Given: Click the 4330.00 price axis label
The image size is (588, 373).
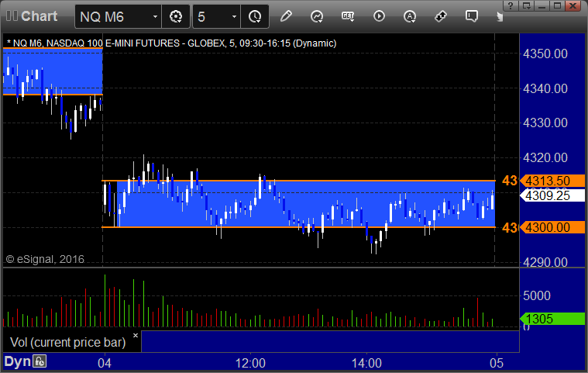Looking at the screenshot, I should point(545,123).
